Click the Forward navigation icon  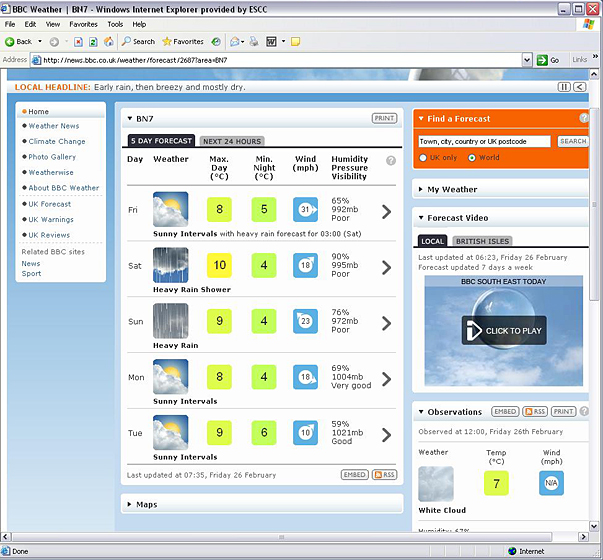coord(54,42)
